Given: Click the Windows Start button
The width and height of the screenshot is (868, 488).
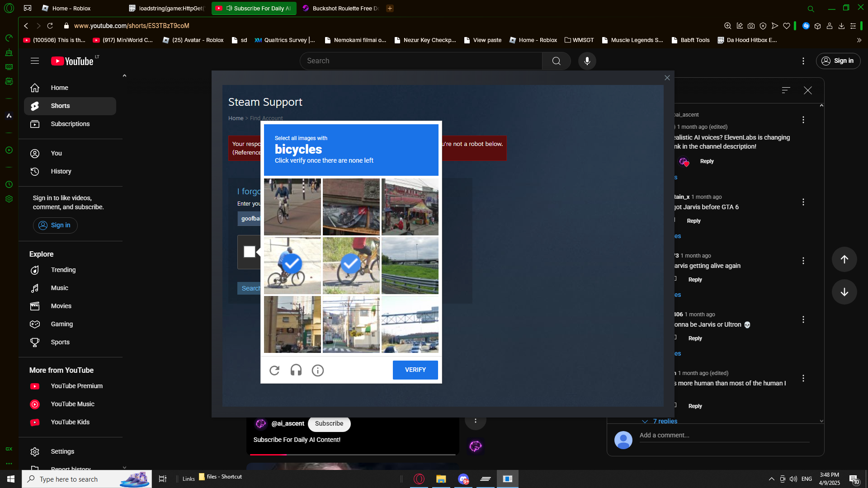Looking at the screenshot, I should 11,479.
